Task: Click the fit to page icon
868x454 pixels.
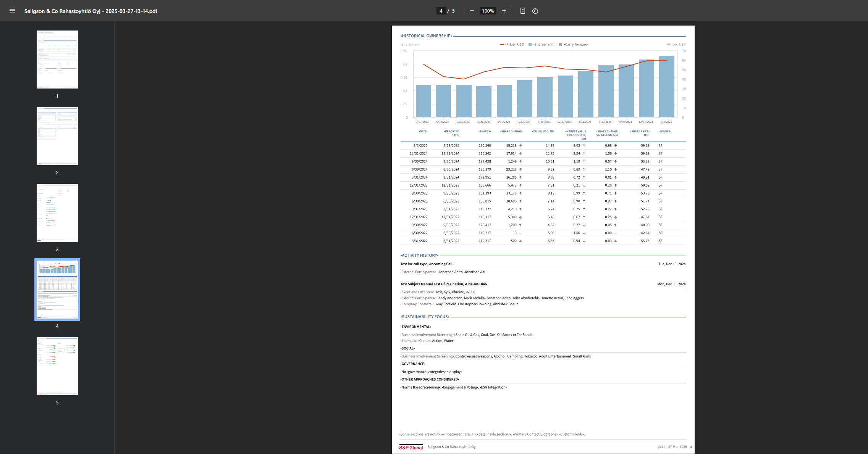Action: tap(523, 11)
